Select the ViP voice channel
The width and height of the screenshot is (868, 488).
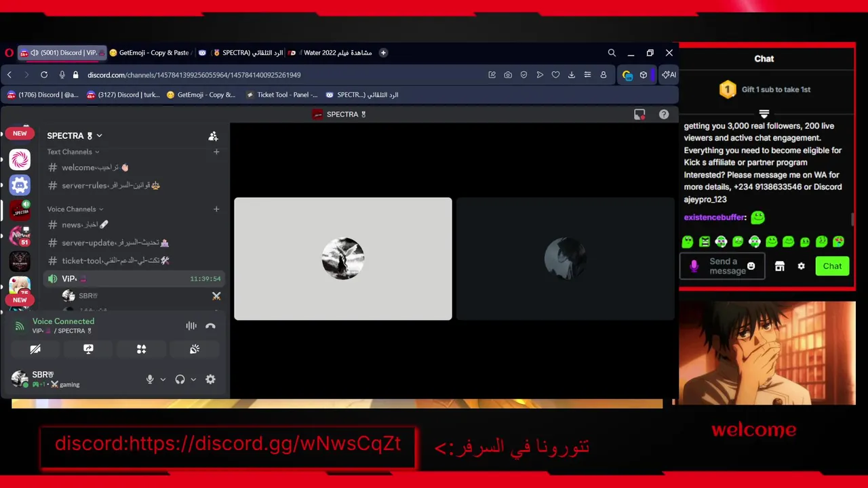tap(134, 279)
